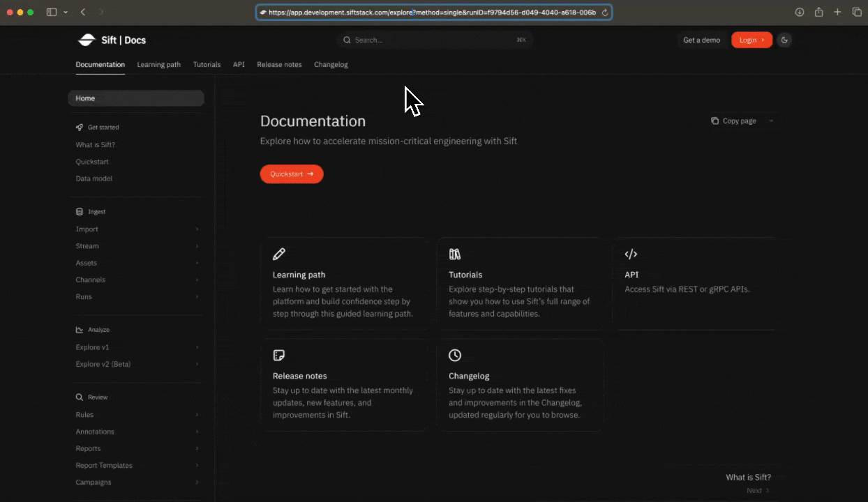Open Safari sidebar dropdown chevron
This screenshot has height=502, width=868.
pos(66,13)
